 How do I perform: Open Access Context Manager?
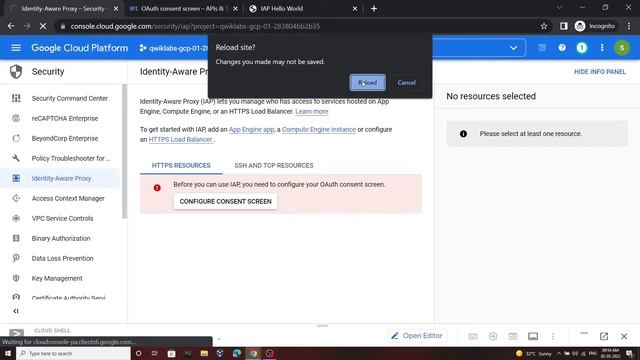coord(68,198)
